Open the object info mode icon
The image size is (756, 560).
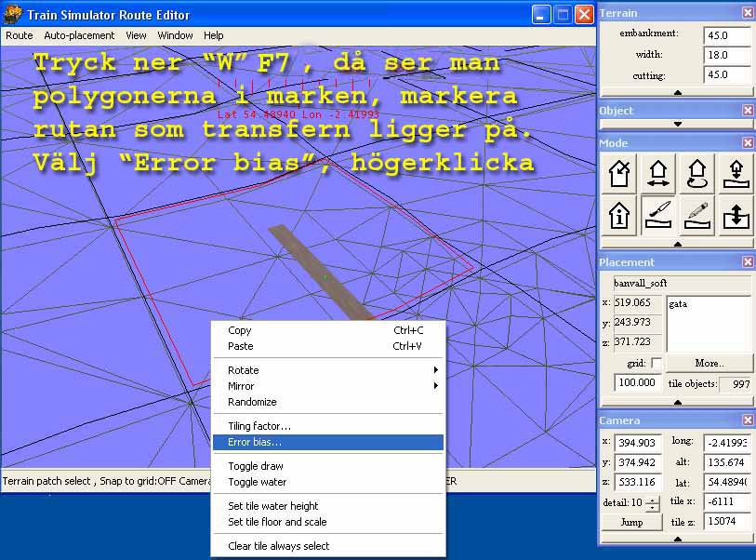click(x=619, y=215)
